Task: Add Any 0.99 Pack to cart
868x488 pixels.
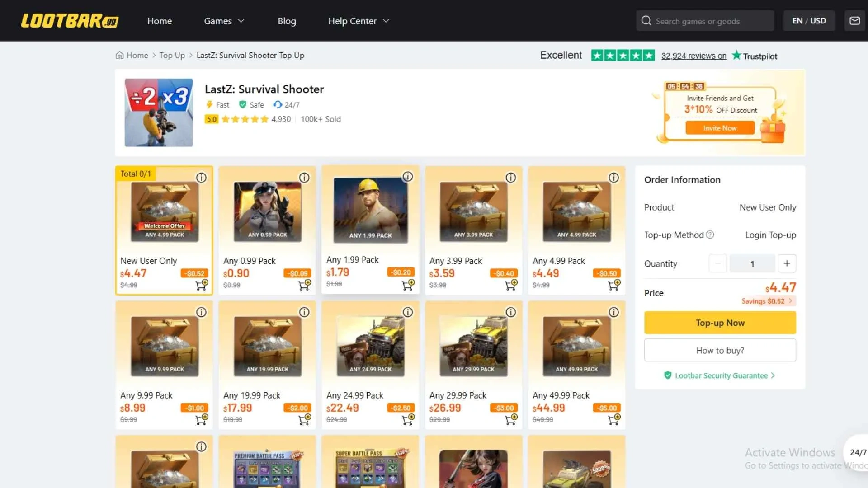Action: pyautogui.click(x=304, y=285)
